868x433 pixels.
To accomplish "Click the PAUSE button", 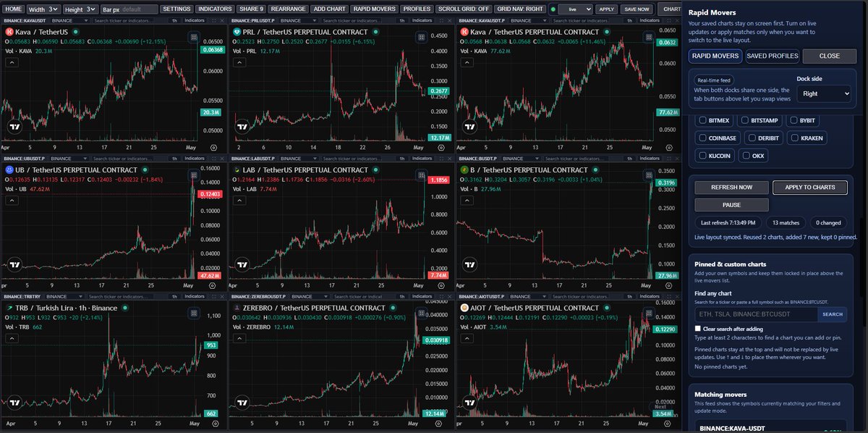I will 731,205.
